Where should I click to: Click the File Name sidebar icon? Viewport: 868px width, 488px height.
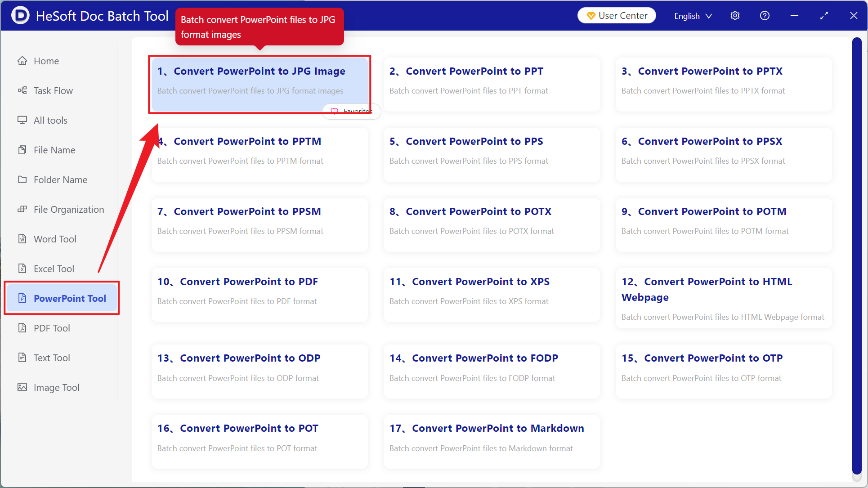(22, 150)
